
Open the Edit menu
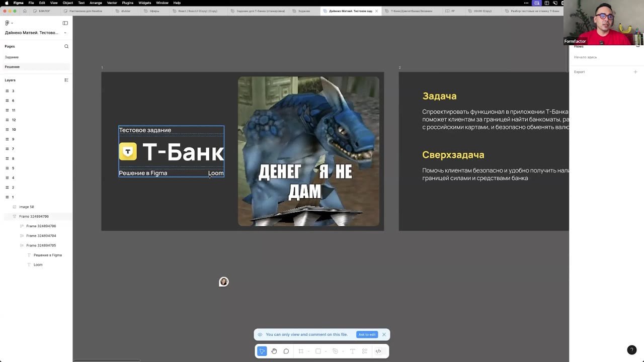[x=42, y=3]
